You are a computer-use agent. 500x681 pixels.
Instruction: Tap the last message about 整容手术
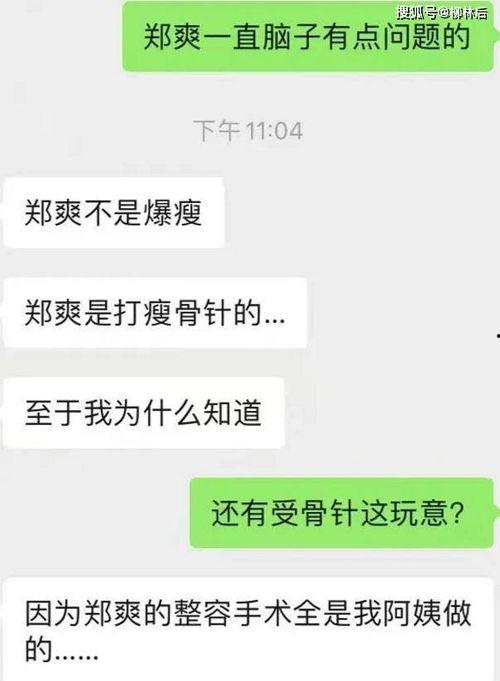(248, 630)
